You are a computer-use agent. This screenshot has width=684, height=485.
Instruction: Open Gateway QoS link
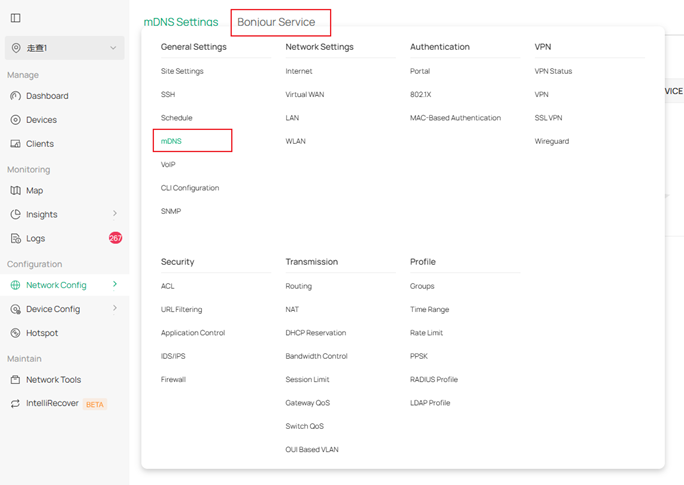coord(308,403)
